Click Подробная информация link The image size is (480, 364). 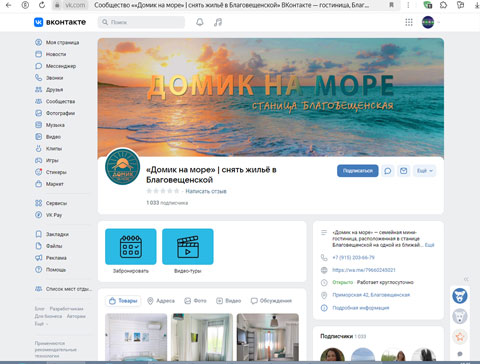361,308
